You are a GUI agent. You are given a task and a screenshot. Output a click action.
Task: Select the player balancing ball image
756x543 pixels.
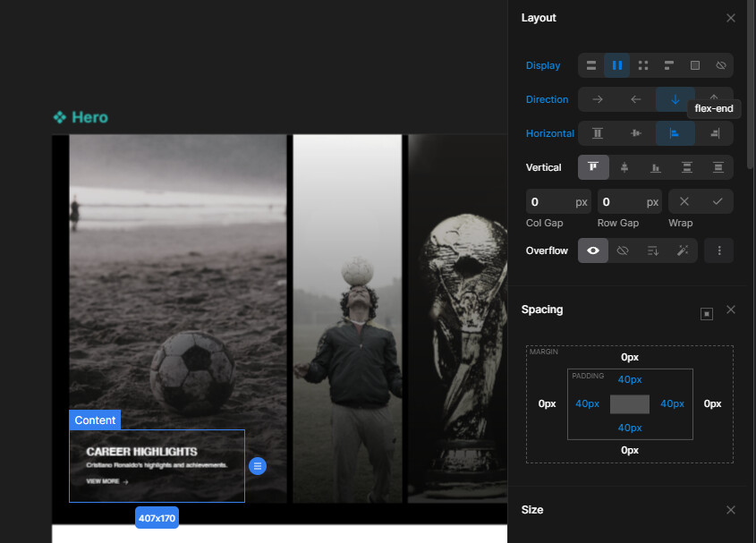(347, 318)
